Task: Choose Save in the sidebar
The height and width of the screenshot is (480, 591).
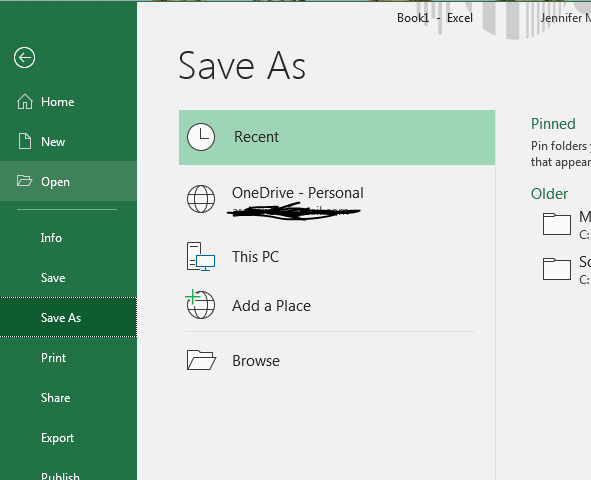Action: pyautogui.click(x=68, y=278)
